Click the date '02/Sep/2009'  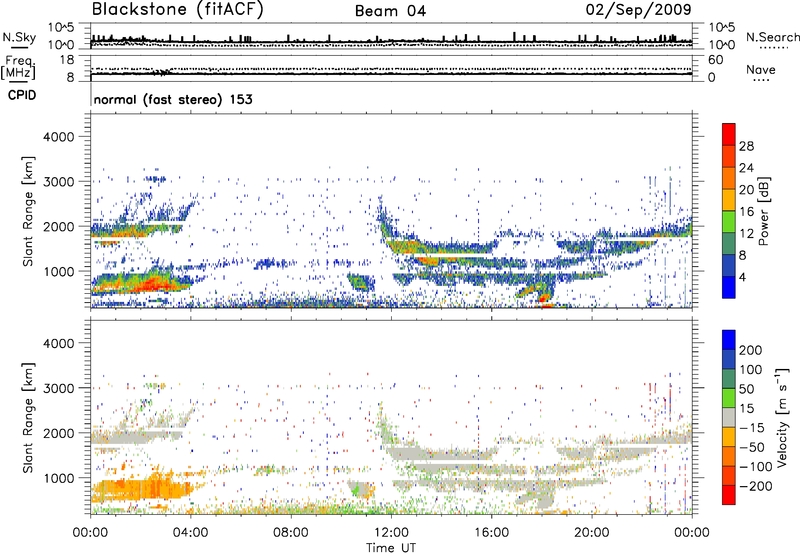pyautogui.click(x=638, y=9)
